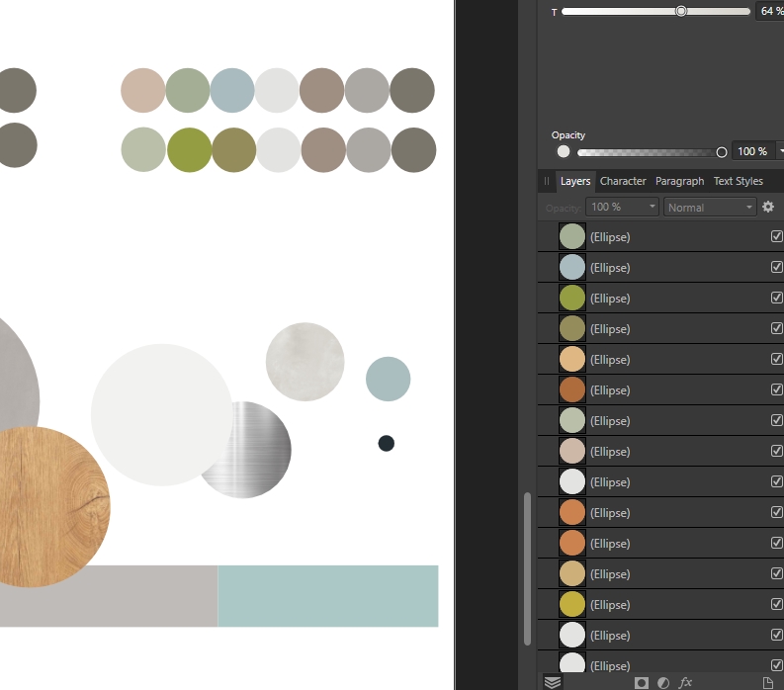Click the sage green palette circle on canvas
The image size is (784, 690).
(188, 90)
